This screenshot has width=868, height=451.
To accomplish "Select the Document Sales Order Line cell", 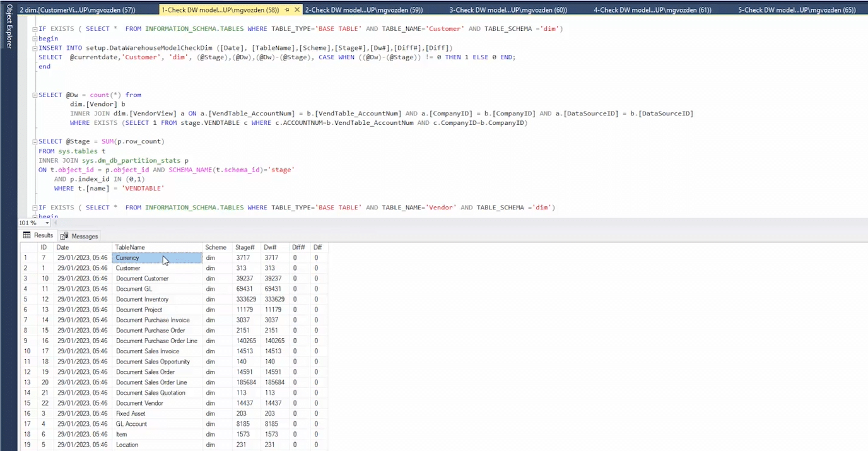I will 158,383.
